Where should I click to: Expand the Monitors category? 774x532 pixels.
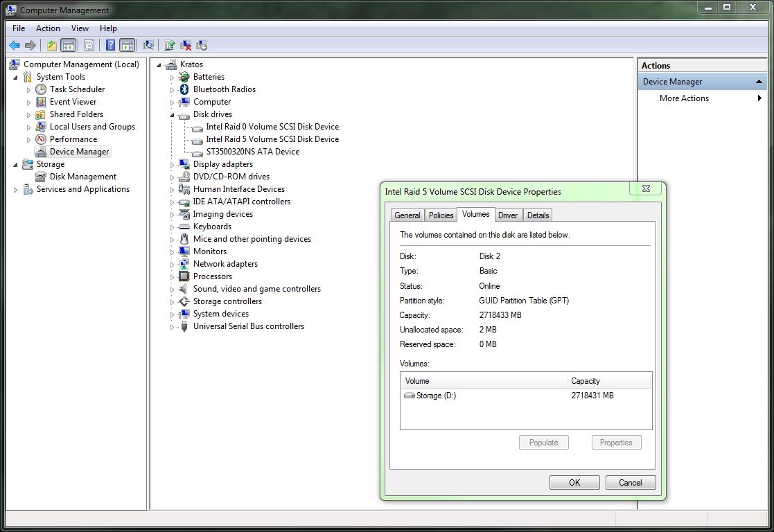pos(173,252)
